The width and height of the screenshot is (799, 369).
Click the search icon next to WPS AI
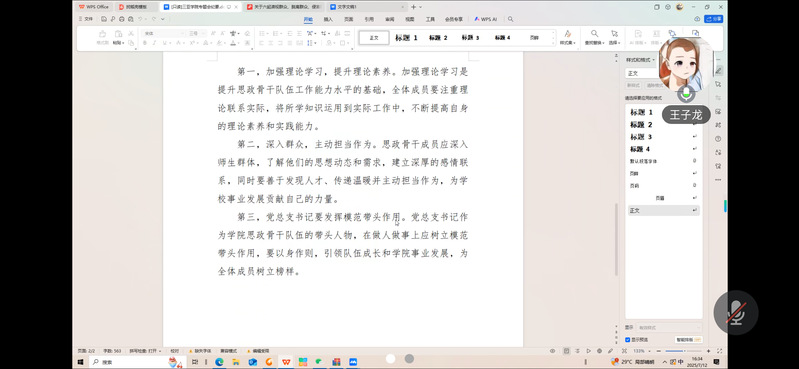tap(510, 19)
